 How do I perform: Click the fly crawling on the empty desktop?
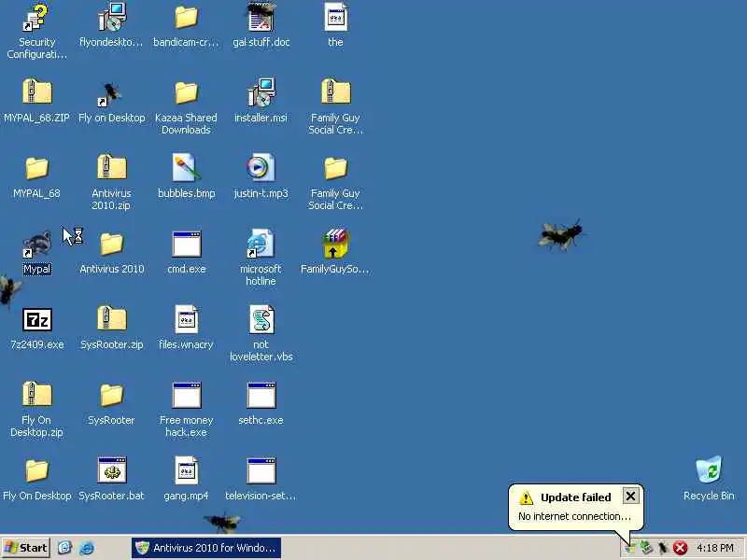(561, 234)
